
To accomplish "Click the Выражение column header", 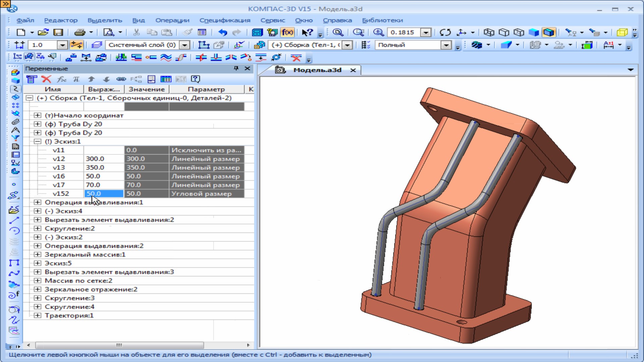I will coord(104,89).
